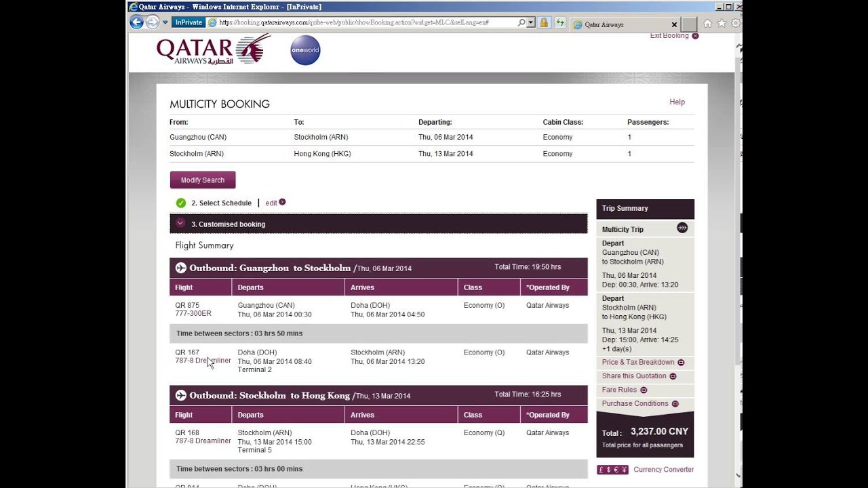This screenshot has height=488, width=868.
Task: Click the oneworld alliance logo
Action: 305,50
